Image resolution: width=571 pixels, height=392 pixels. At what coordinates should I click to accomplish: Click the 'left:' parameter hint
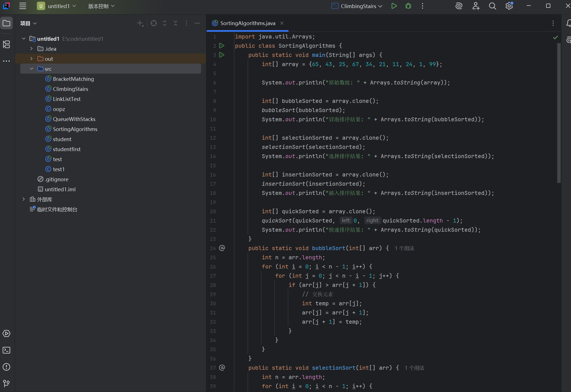pyautogui.click(x=346, y=221)
